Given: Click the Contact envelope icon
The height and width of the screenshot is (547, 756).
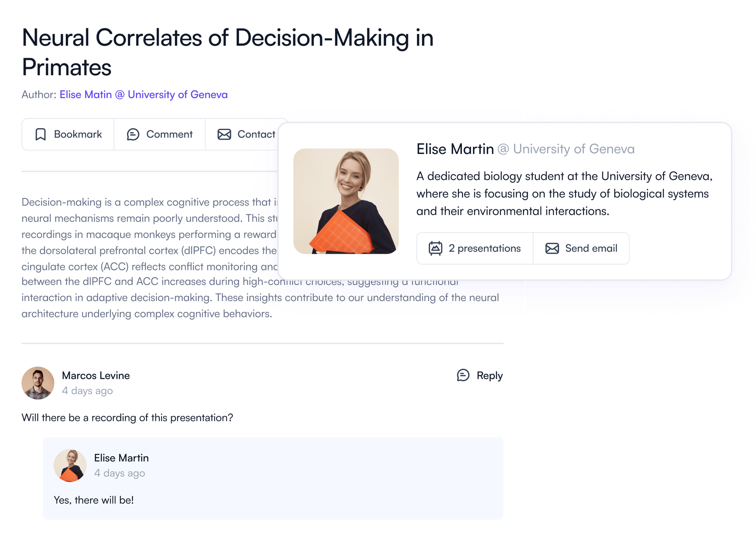Looking at the screenshot, I should coord(224,134).
